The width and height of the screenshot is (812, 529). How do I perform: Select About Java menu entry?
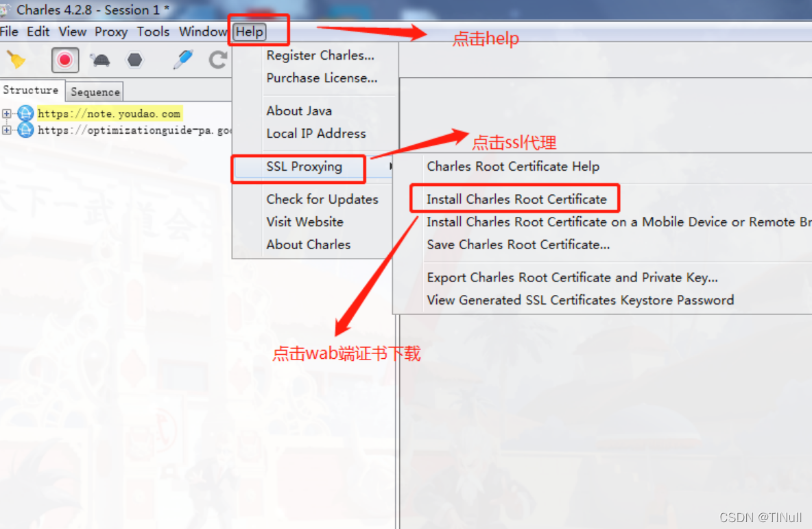(299, 111)
